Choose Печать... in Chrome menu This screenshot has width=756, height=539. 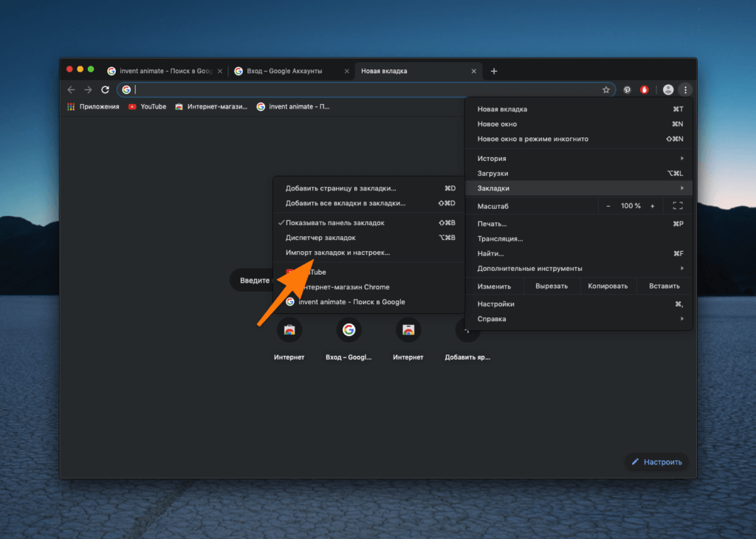click(579, 224)
